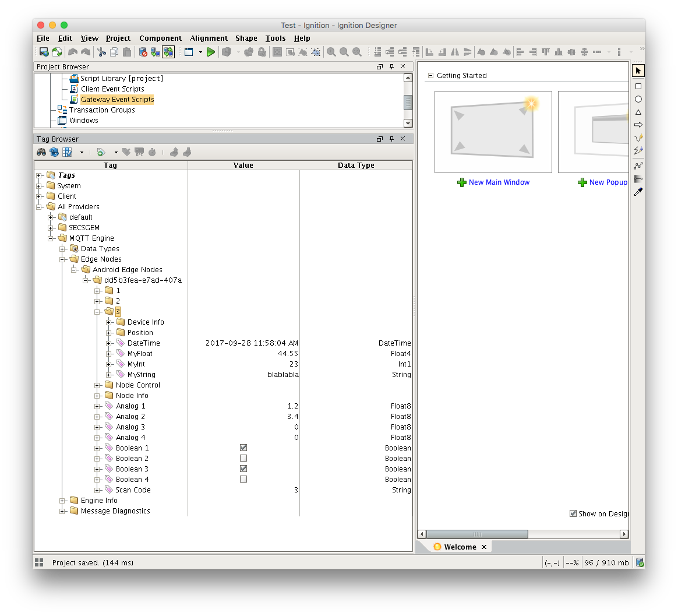Select the arrow Selection tool

(638, 71)
